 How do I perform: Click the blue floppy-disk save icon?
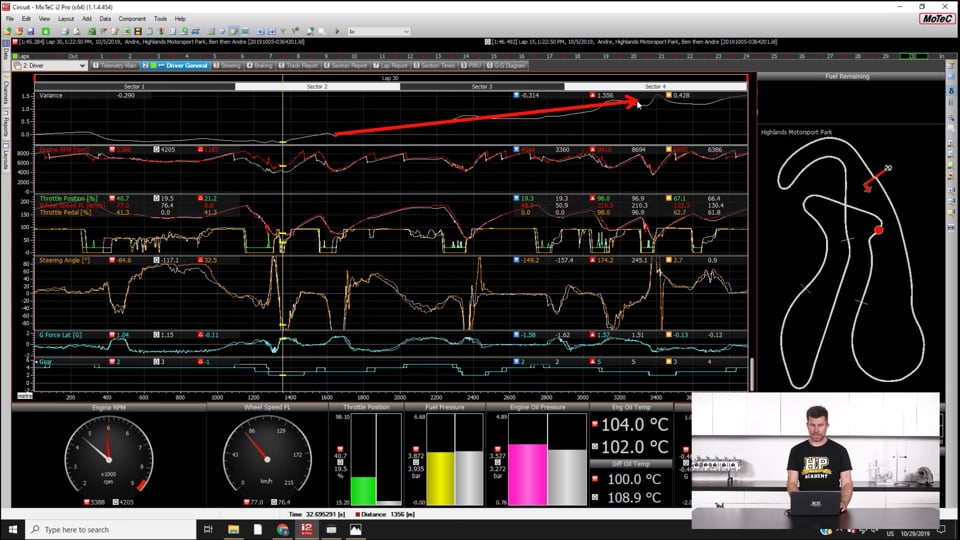31,31
